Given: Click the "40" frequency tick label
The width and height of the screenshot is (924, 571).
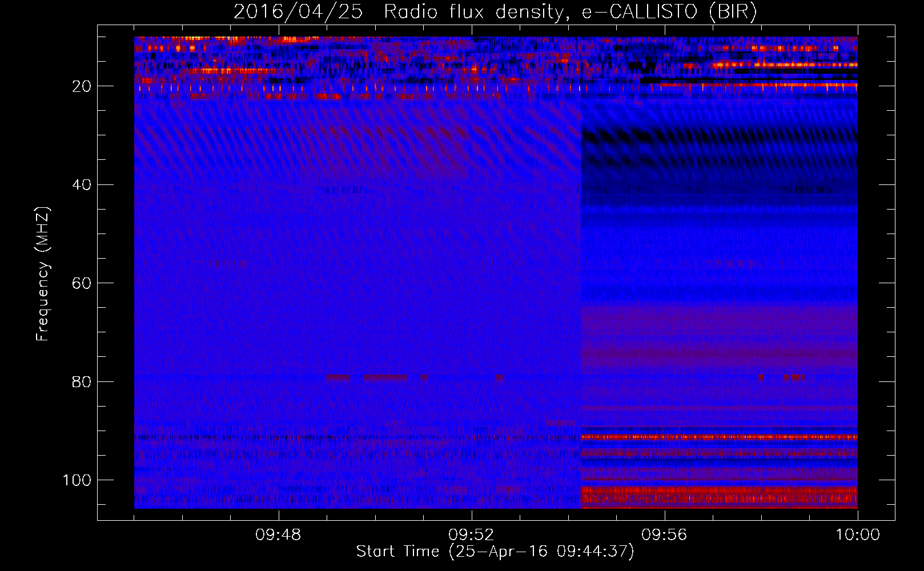Looking at the screenshot, I should [x=82, y=185].
